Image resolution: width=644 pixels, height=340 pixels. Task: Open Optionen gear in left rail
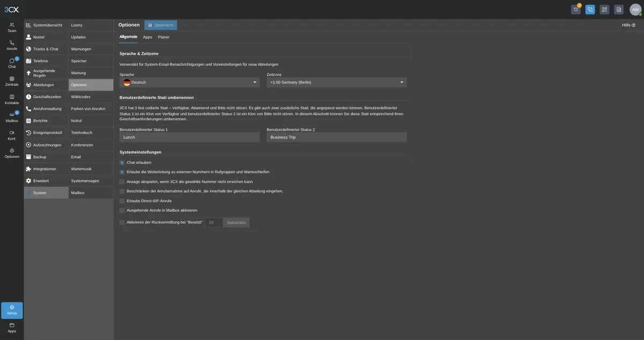click(12, 153)
